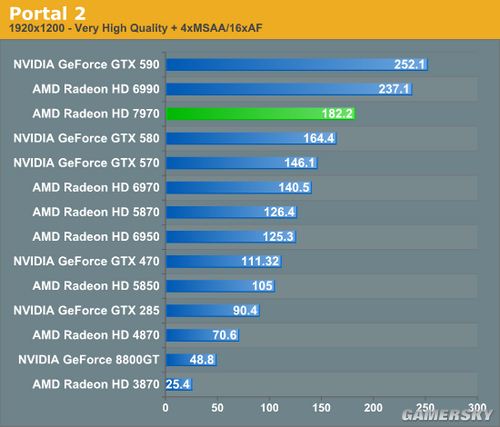Click the AMD Radeon HD 5870 label
This screenshot has width=500, height=427.
pos(96,212)
